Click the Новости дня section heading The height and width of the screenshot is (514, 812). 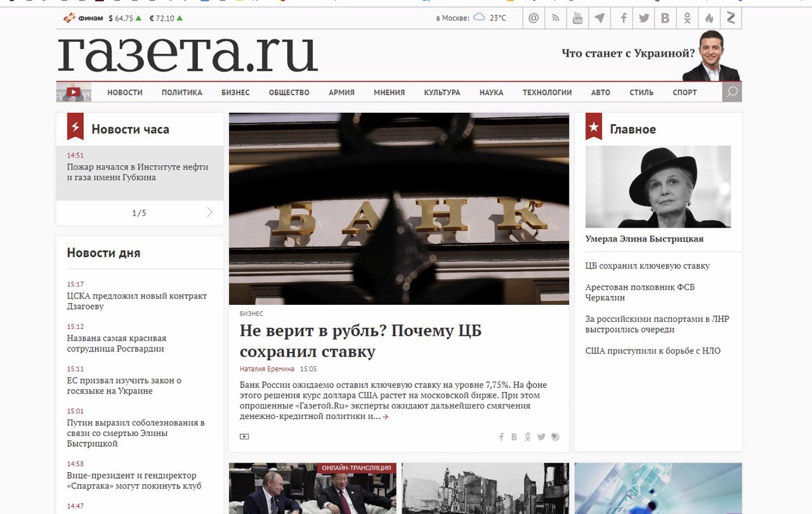(103, 253)
